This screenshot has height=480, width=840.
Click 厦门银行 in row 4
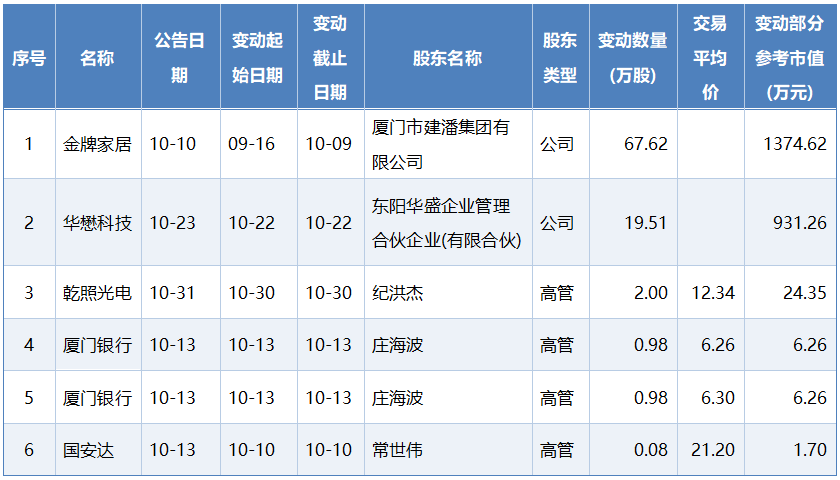[97, 345]
